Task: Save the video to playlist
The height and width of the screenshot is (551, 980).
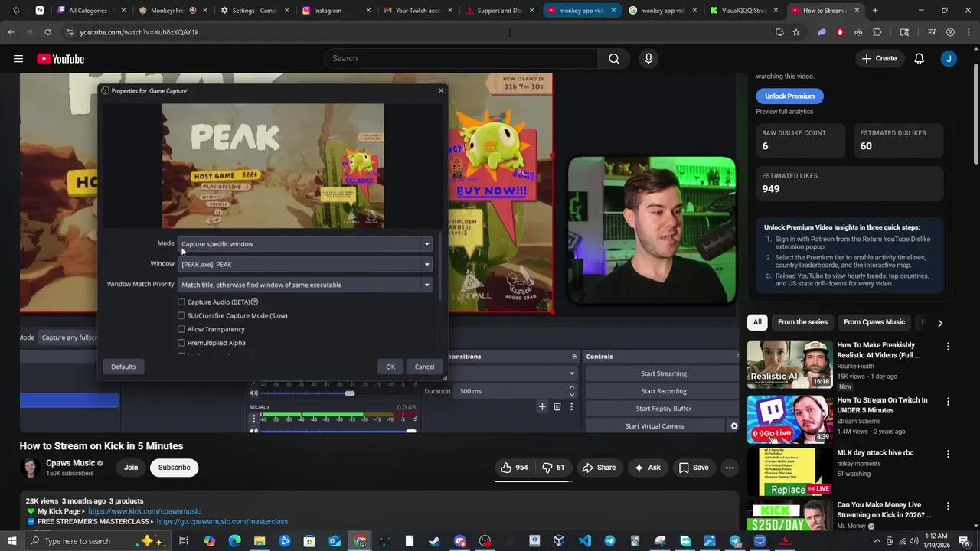Action: [x=694, y=468]
